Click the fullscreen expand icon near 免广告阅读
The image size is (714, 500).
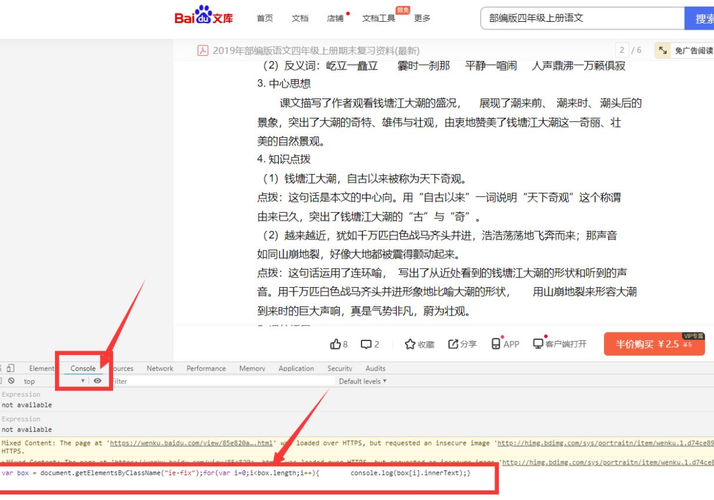(x=663, y=50)
